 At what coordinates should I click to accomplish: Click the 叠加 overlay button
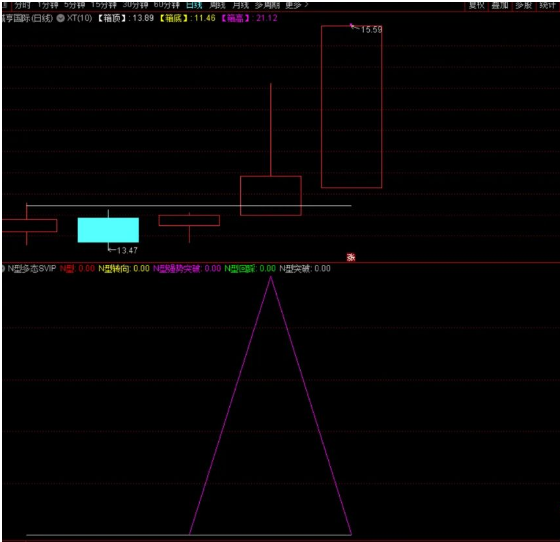[x=500, y=5]
